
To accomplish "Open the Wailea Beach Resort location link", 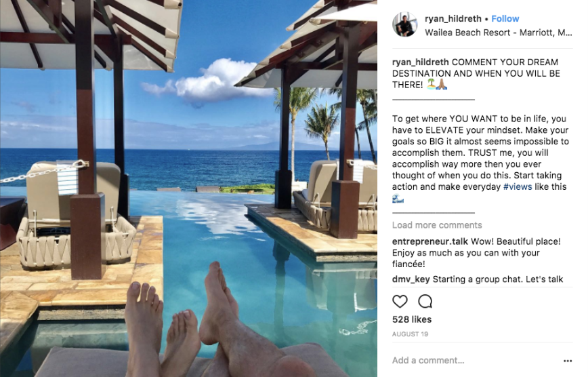I will [499, 33].
